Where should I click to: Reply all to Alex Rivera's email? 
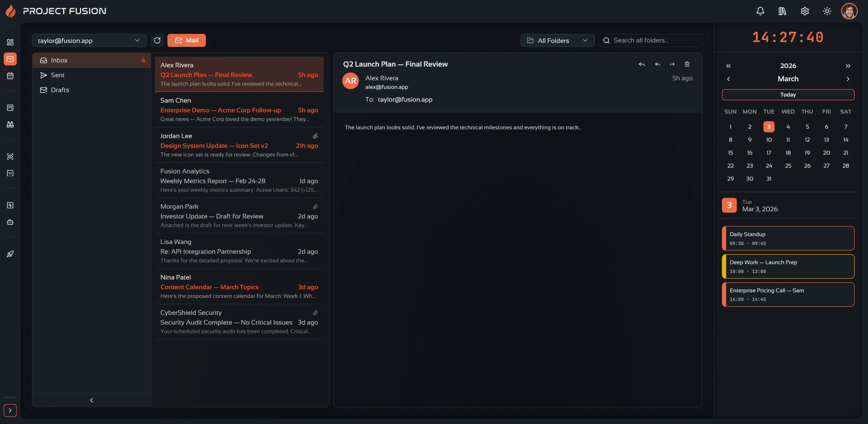pos(657,64)
